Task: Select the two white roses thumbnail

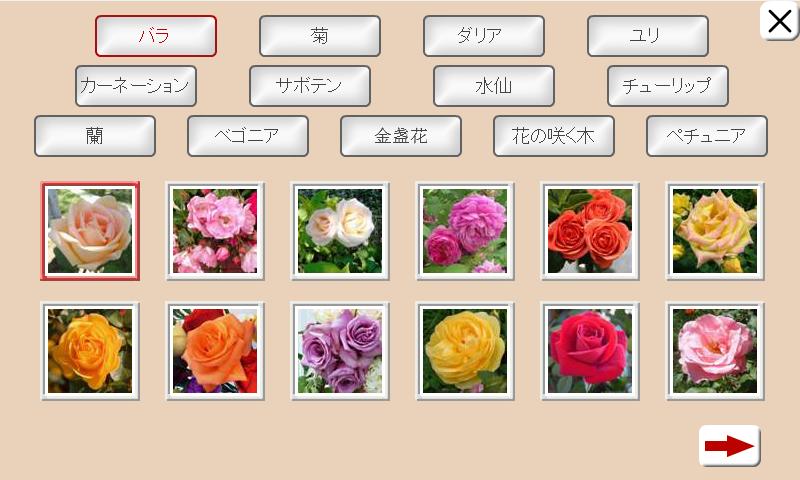Action: 340,231
